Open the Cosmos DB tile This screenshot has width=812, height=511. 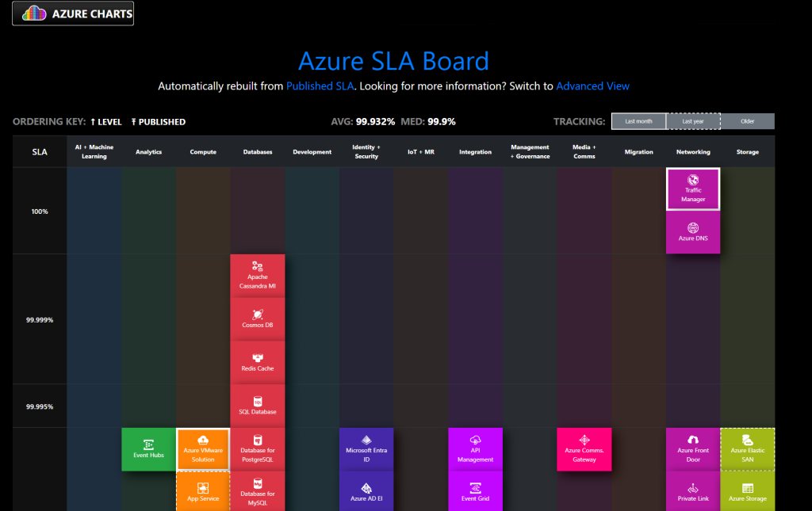[x=258, y=319]
